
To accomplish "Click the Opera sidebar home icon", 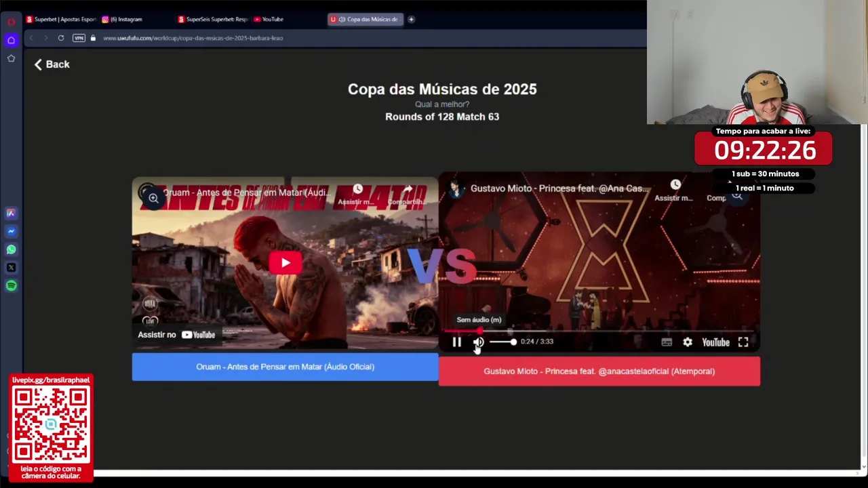I will (11, 40).
